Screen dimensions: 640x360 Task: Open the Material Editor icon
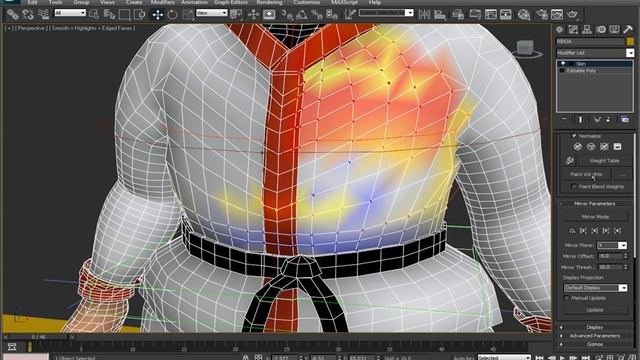(524, 15)
